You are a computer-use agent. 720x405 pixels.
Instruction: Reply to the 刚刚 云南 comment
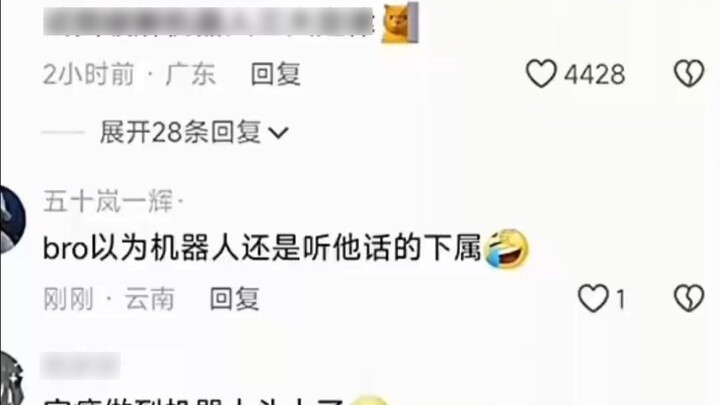pos(235,299)
